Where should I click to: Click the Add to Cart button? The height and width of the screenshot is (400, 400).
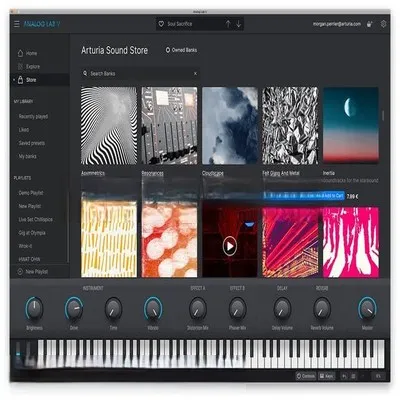click(x=304, y=196)
